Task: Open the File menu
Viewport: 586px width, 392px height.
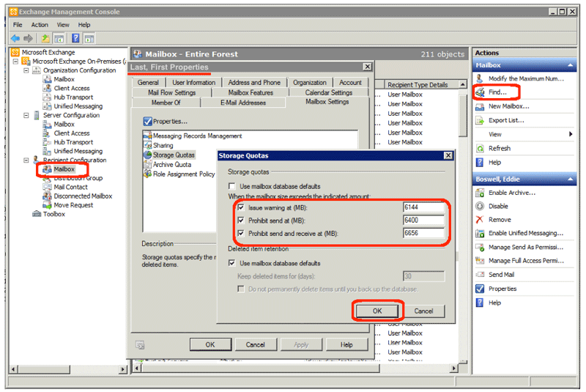Action: [x=18, y=25]
